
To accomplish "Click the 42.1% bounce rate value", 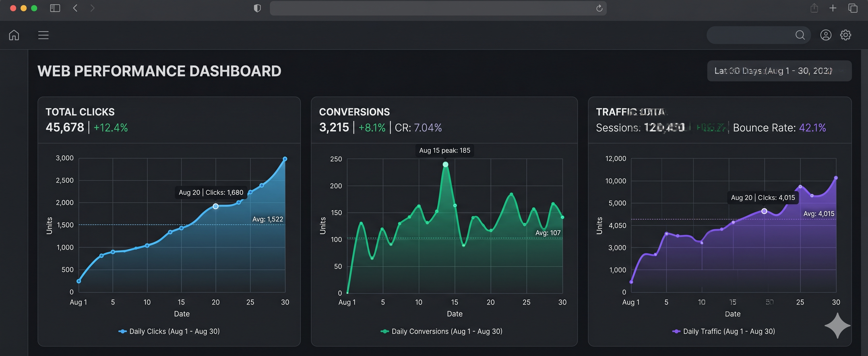I will (x=812, y=128).
